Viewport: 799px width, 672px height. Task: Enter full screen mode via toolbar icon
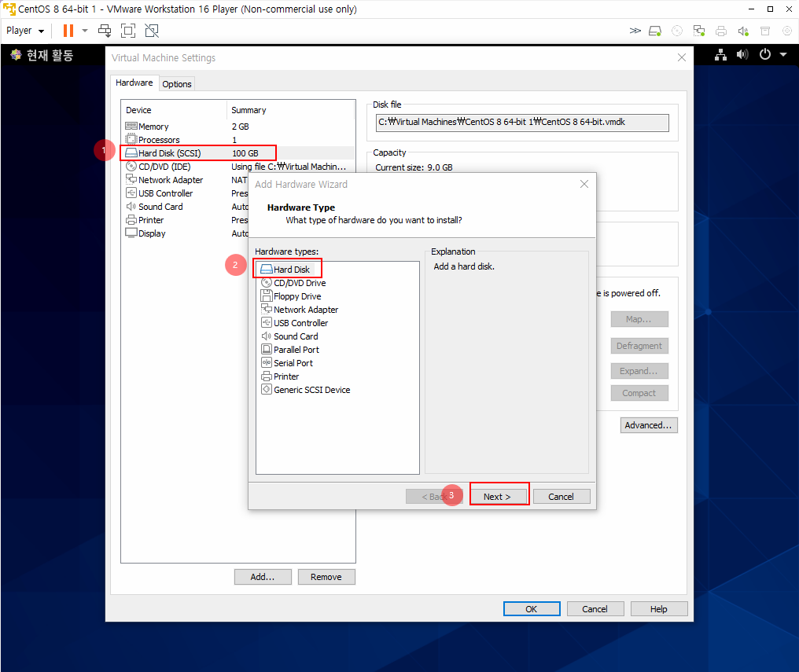[128, 31]
